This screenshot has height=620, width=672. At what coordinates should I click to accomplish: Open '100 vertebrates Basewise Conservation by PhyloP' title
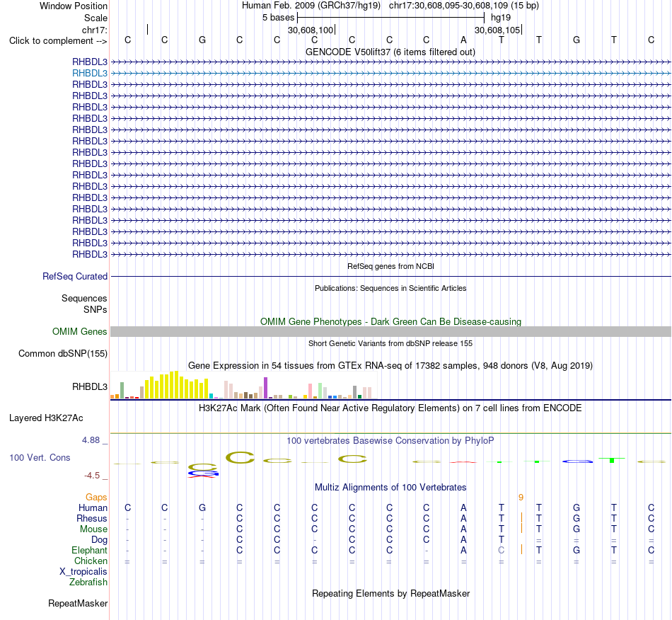[390, 441]
